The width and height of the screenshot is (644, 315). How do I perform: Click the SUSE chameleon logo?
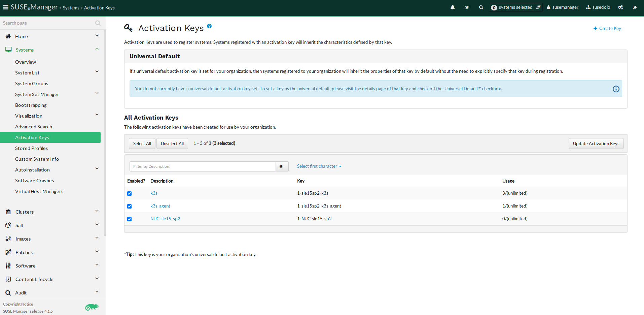[x=92, y=307]
